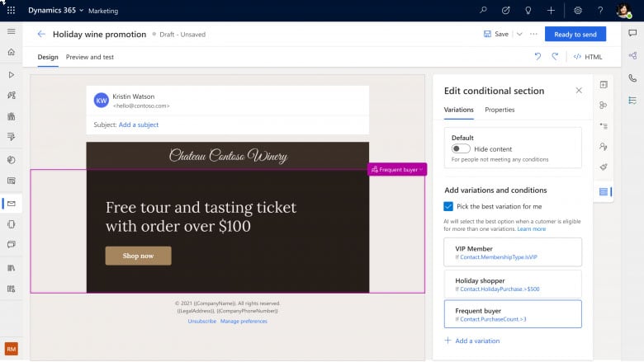Select the VIP Member variation card
The width and height of the screenshot is (644, 362).
(513, 252)
